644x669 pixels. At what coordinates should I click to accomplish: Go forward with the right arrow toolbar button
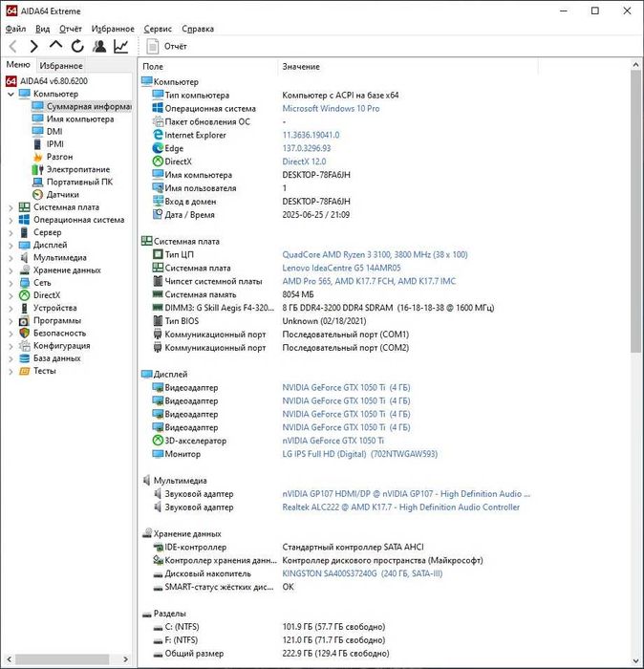pos(34,46)
